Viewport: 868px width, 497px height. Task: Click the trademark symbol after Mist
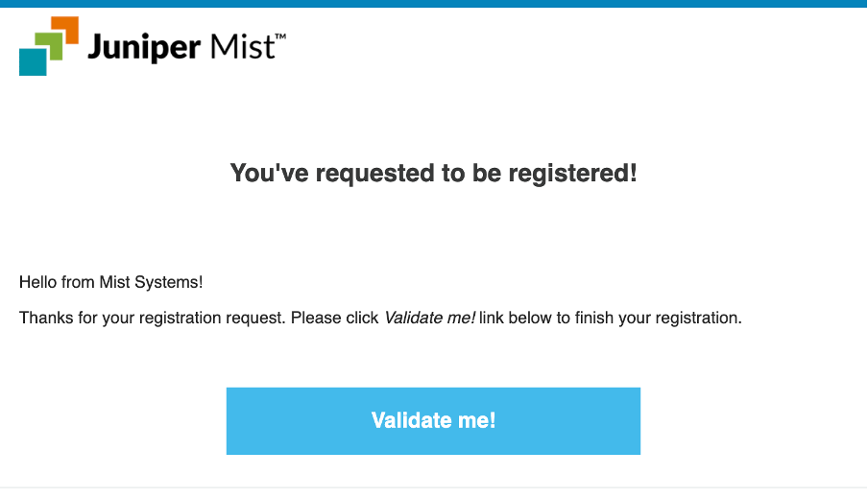(280, 36)
